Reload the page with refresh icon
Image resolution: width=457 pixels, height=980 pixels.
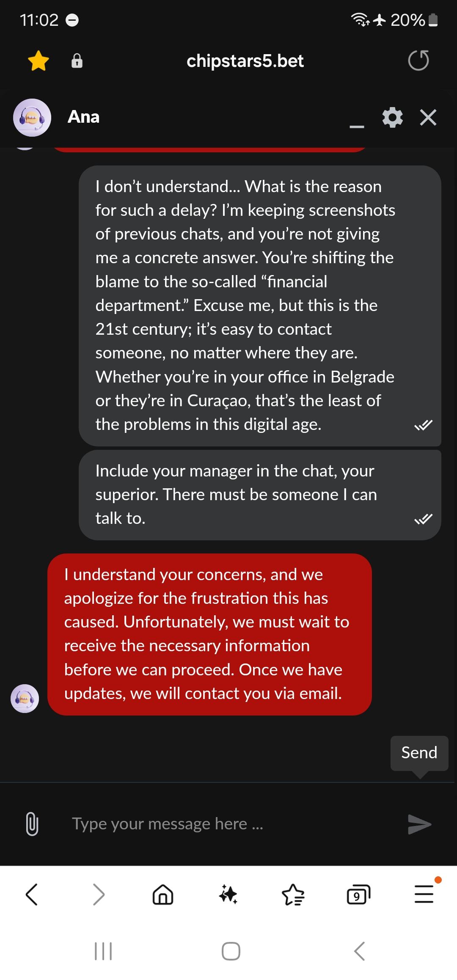(418, 61)
